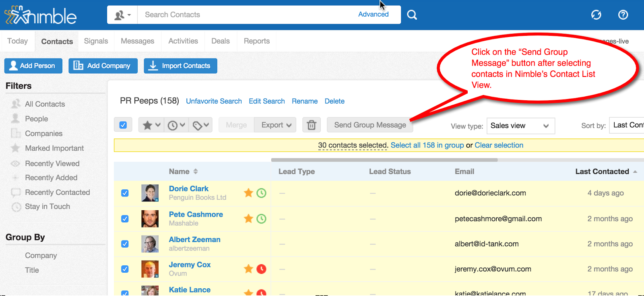The image size is (644, 296).
Task: Open the Contacts tab
Action: coord(57,41)
